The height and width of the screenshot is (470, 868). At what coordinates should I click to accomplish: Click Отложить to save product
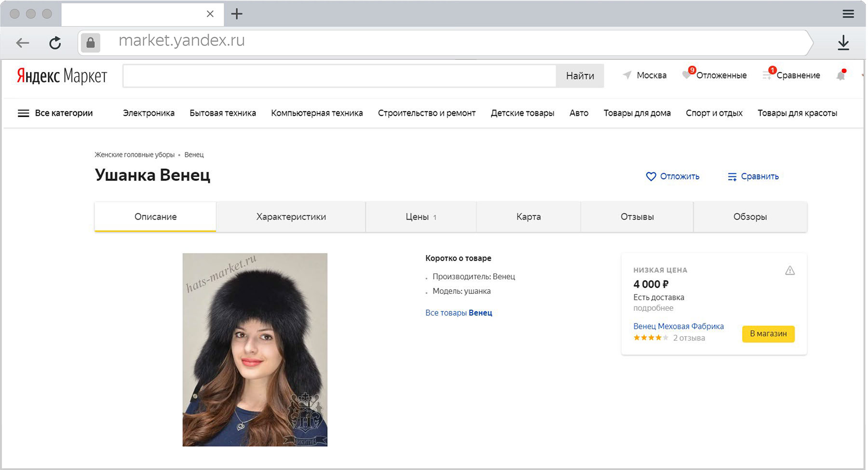[679, 177]
